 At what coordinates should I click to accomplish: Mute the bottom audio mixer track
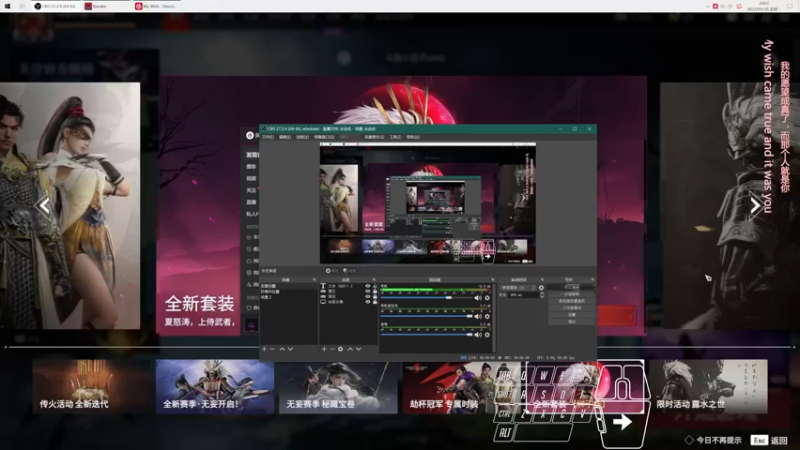pyautogui.click(x=478, y=335)
